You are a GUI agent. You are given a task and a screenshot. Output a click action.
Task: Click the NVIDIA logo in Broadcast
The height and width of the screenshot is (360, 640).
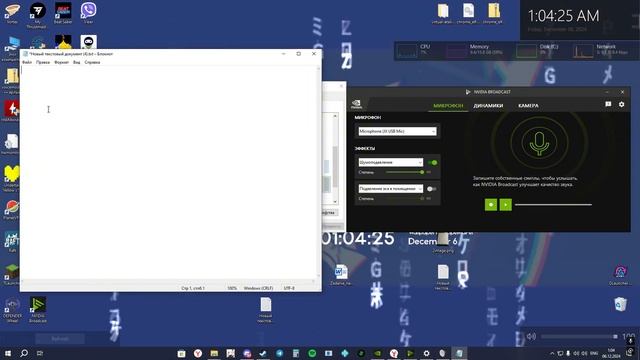[356, 104]
